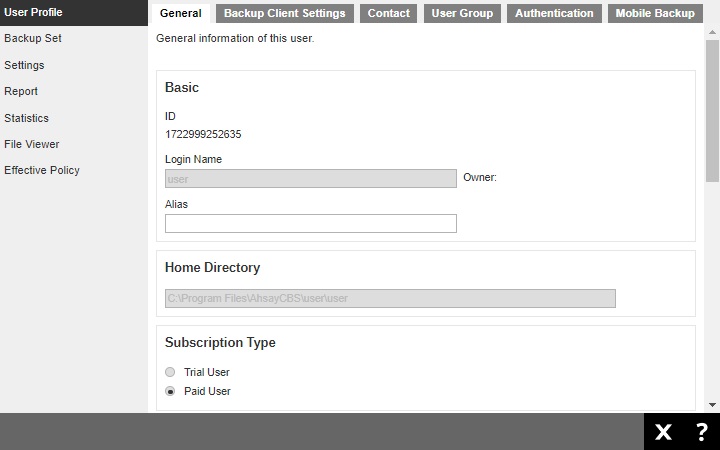720x450 pixels.
Task: Open the Statistics sidebar item
Action: coord(26,118)
